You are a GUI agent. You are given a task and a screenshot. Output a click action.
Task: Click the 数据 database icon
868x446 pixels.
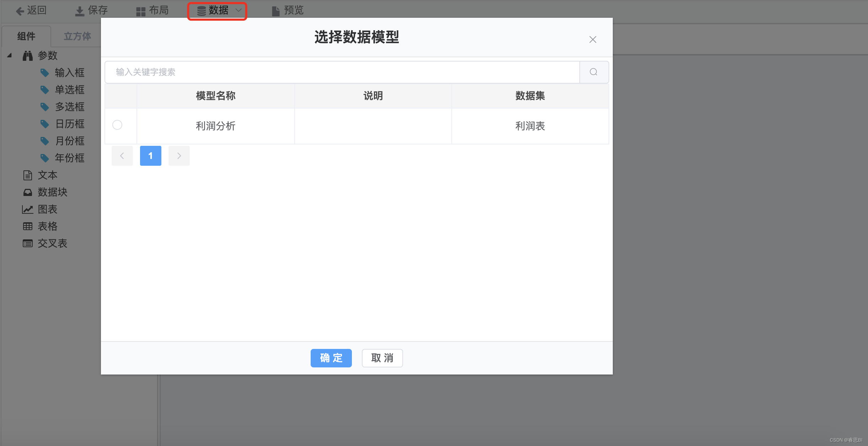click(x=201, y=10)
